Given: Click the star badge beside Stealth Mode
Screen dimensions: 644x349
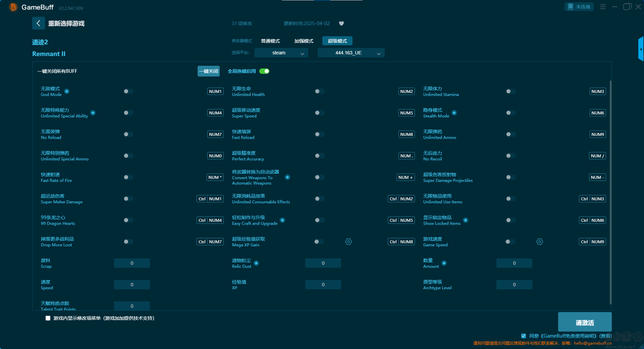Looking at the screenshot, I should click(454, 113).
